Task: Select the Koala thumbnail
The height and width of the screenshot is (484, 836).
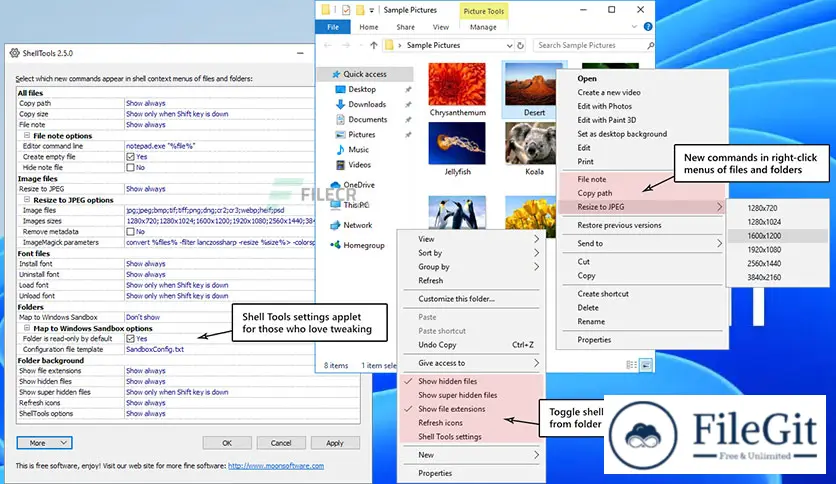Action: tap(530, 143)
